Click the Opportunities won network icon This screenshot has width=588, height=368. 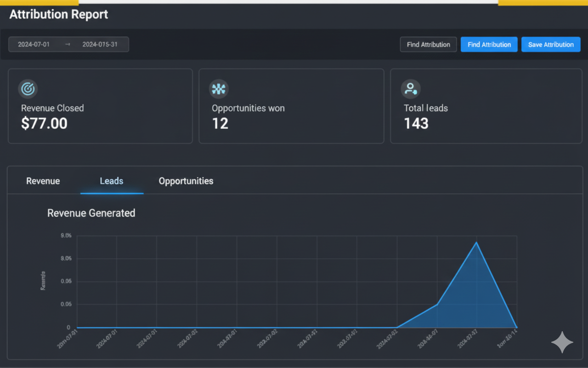coord(219,89)
